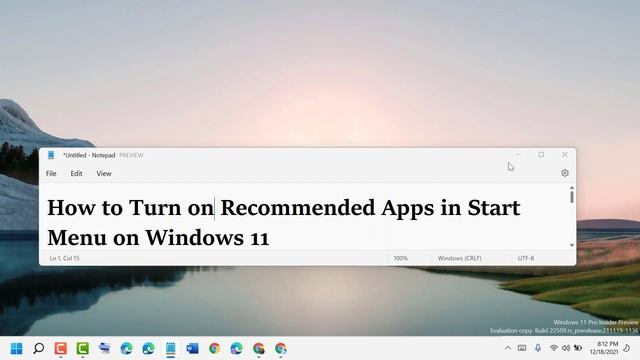Click the UTF-8 encoding status entry
The width and height of the screenshot is (640, 360).
point(526,258)
